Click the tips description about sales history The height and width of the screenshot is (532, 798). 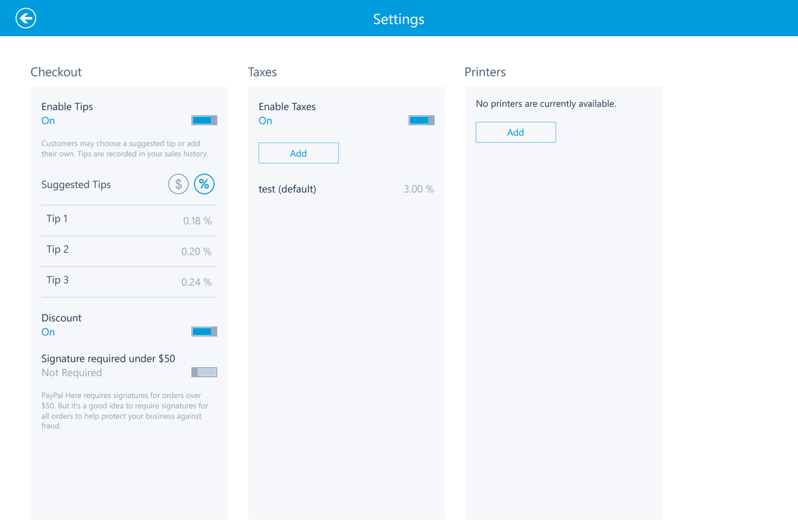point(125,149)
